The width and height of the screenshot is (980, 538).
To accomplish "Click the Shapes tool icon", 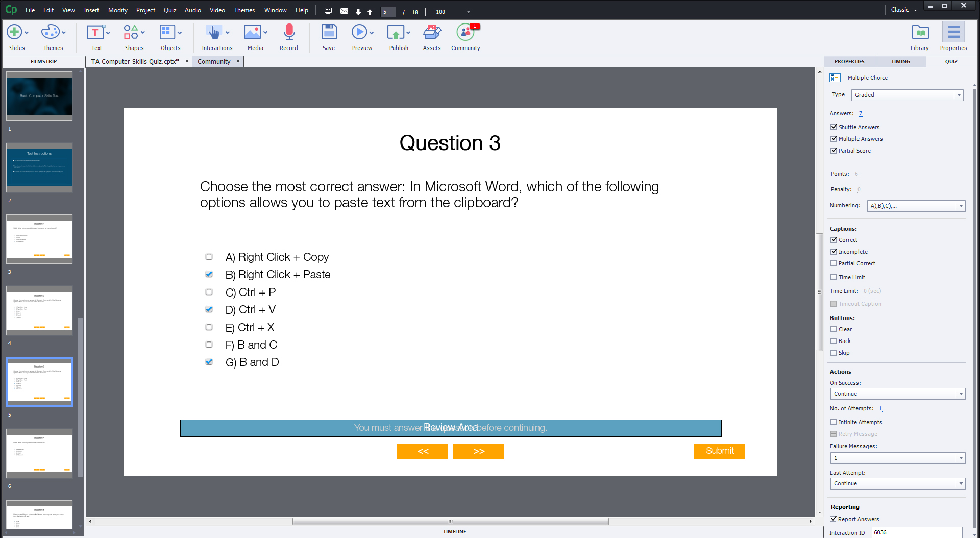I will click(x=131, y=33).
